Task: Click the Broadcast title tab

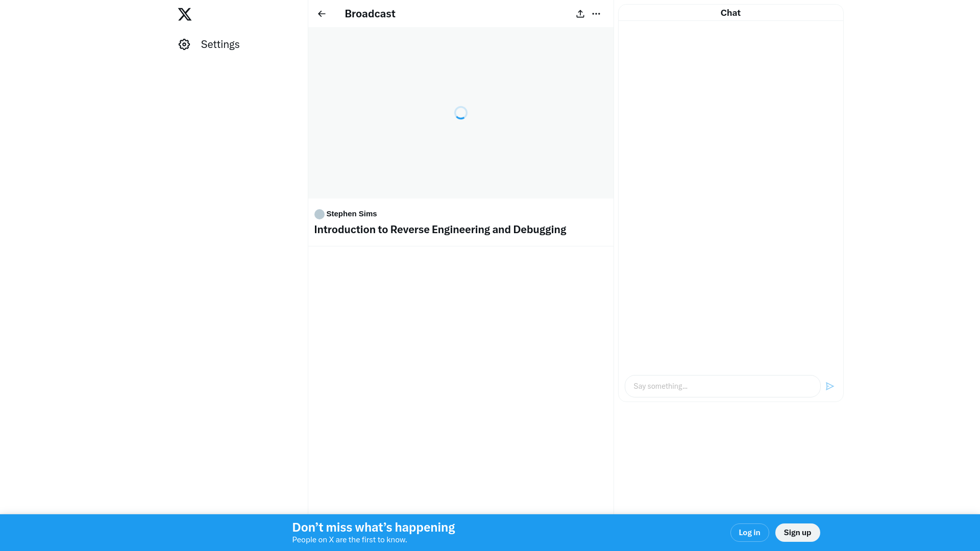Action: coord(370,13)
